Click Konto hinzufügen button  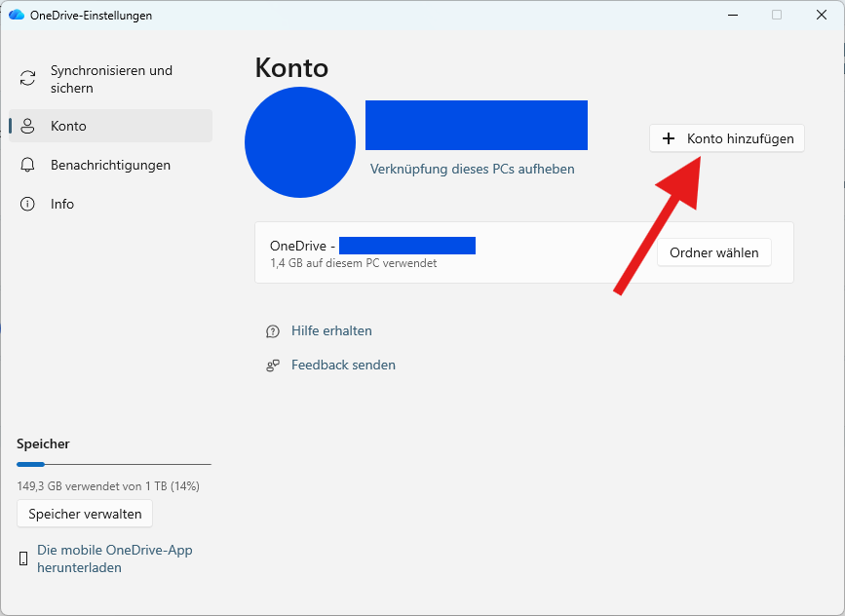(726, 138)
